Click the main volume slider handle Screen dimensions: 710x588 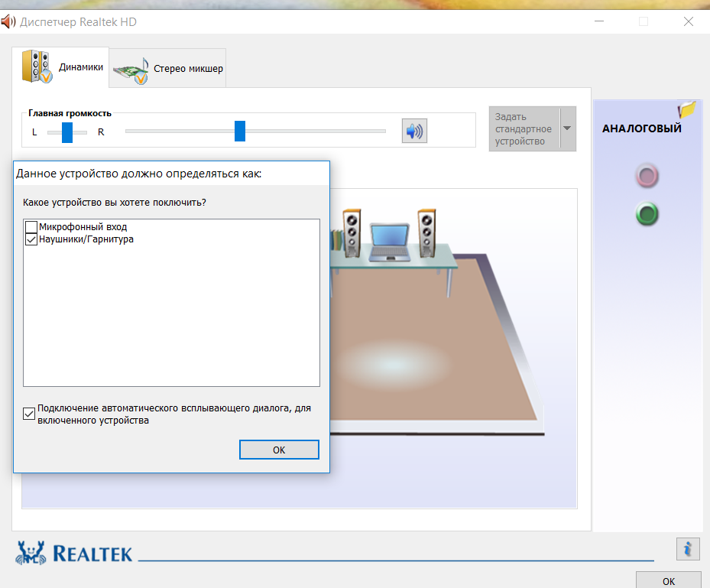tap(240, 132)
